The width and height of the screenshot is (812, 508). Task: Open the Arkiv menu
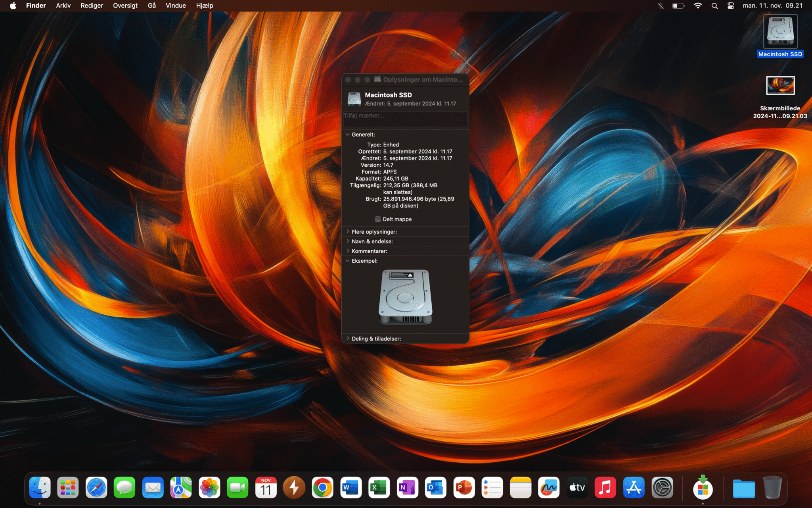(63, 6)
